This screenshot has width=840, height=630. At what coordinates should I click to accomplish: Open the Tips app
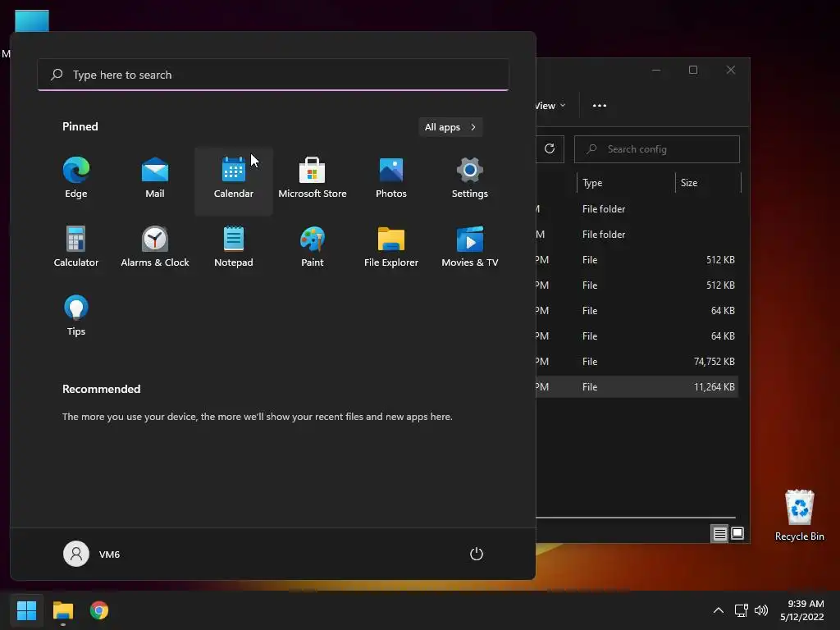pos(76,316)
